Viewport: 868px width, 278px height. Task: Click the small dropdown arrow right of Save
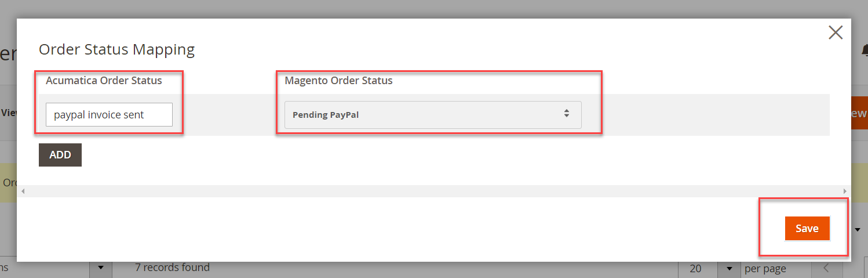pos(858,230)
